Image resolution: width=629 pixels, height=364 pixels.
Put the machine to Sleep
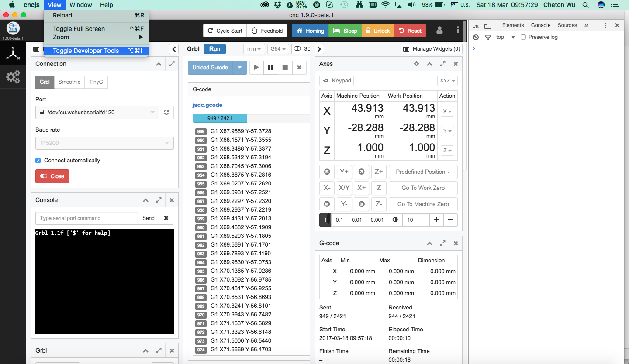tap(345, 31)
